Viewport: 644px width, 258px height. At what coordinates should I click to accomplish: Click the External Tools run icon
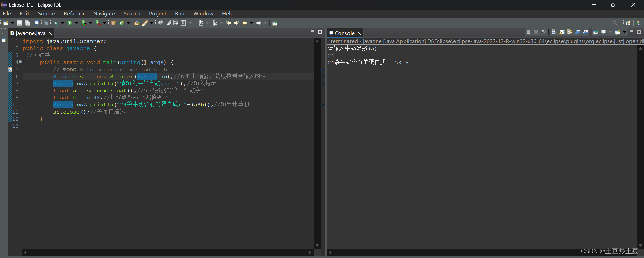tap(98, 23)
